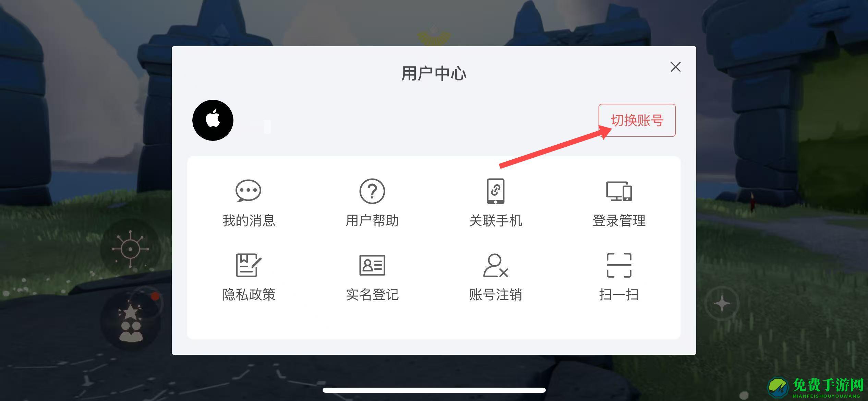The image size is (868, 401).
Task: Tap the 实名登记 ID card icon
Action: point(372,265)
